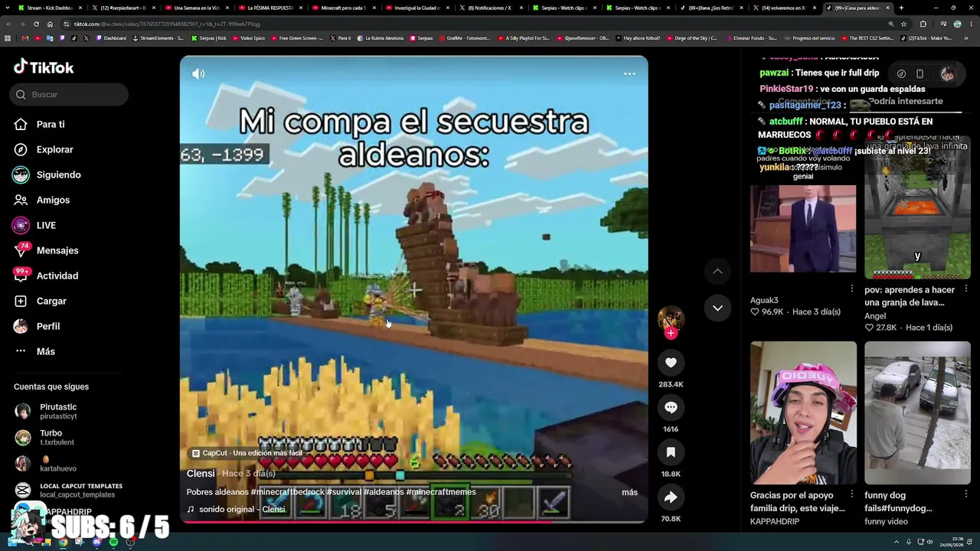Screen dimensions: 980x551
Task: Like the video with the heart icon
Action: [x=671, y=363]
